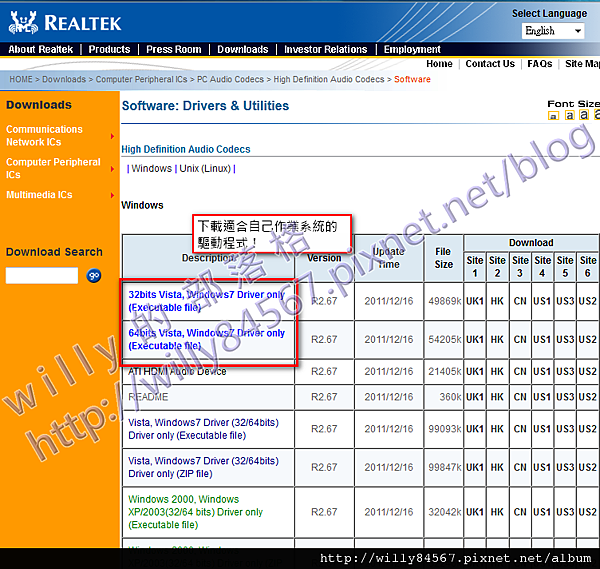This screenshot has height=569, width=600.
Task: Download 32bits driver from US1 site
Action: click(542, 301)
